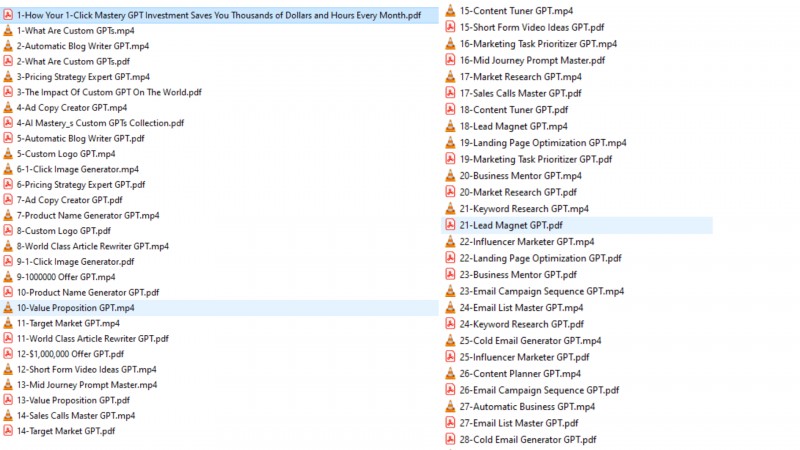This screenshot has width=800, height=450.
Task: Select file 13-Mid Journey Prompt Master.mp4
Action: coord(87,385)
